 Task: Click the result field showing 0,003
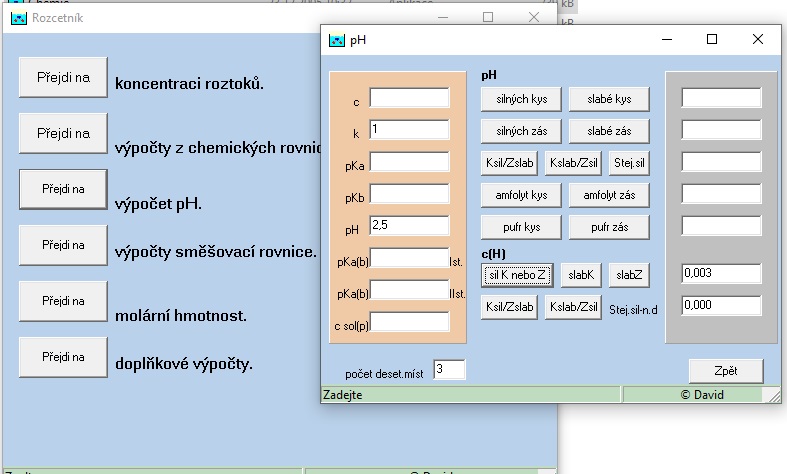pyautogui.click(x=721, y=274)
